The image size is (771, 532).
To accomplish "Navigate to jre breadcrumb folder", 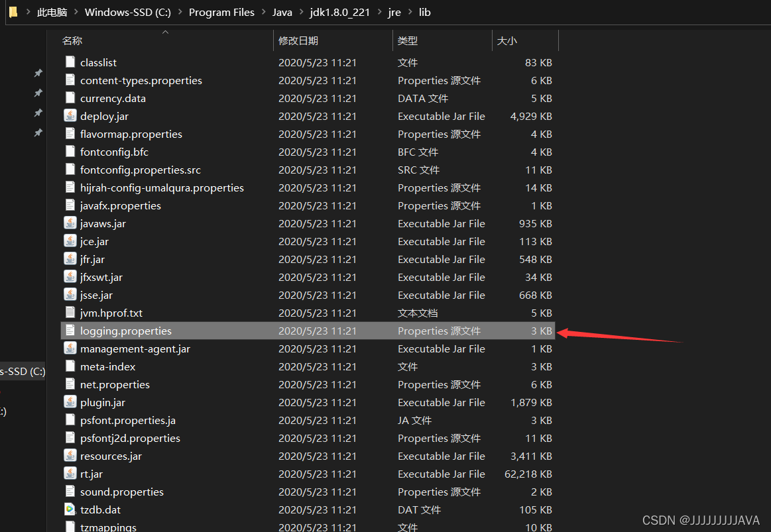I will pyautogui.click(x=394, y=13).
